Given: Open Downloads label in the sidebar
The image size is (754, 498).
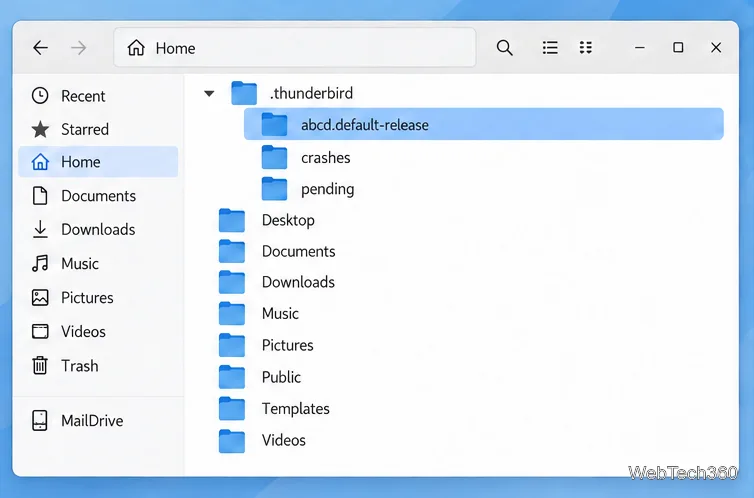Looking at the screenshot, I should point(98,230).
